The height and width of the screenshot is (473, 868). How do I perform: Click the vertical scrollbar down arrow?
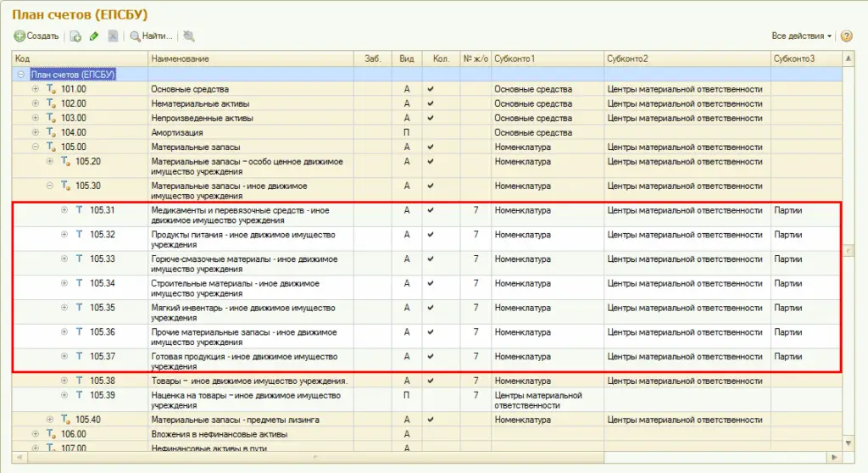click(848, 443)
